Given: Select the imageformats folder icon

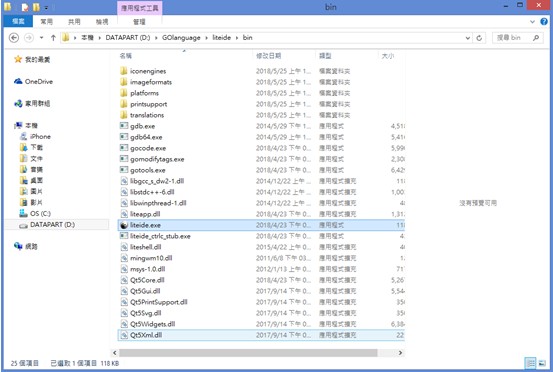Looking at the screenshot, I should click(123, 82).
